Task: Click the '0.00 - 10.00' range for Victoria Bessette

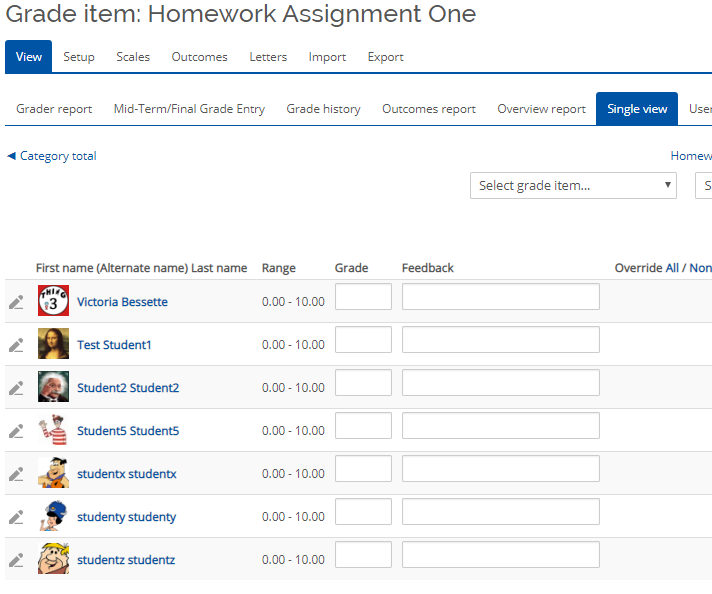Action: coord(293,302)
